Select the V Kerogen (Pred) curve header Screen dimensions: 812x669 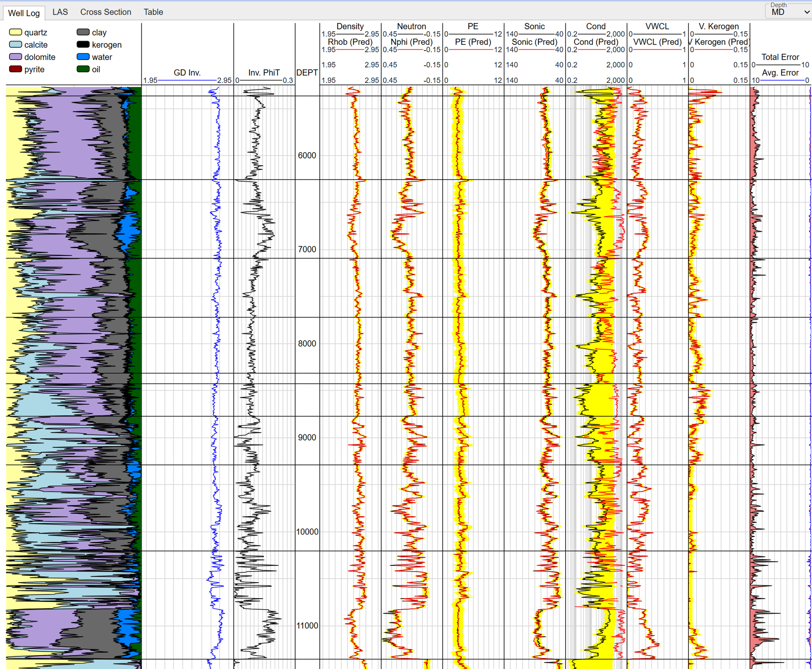[719, 42]
